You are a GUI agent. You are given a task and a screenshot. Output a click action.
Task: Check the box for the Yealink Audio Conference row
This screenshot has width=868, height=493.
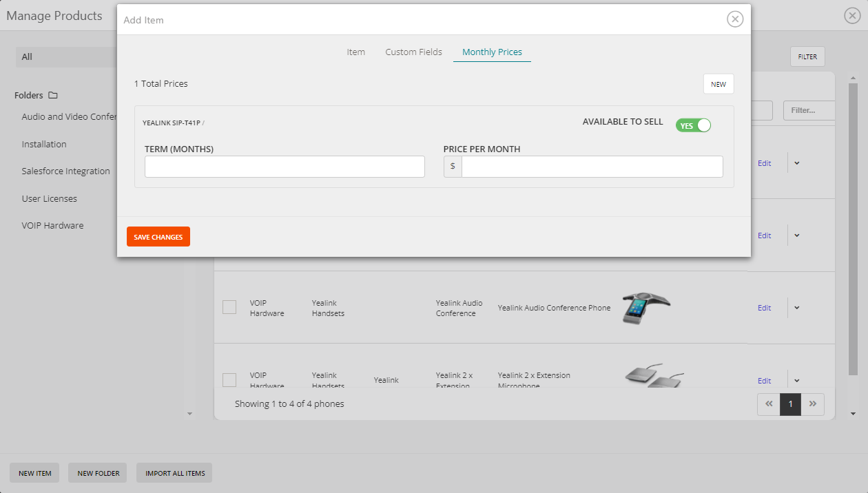click(229, 307)
